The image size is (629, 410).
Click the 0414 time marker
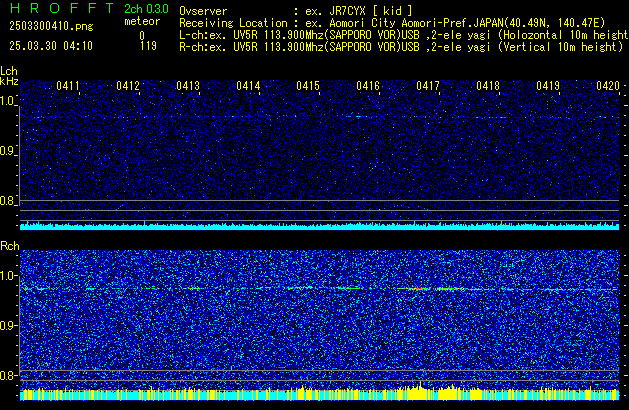point(248,86)
